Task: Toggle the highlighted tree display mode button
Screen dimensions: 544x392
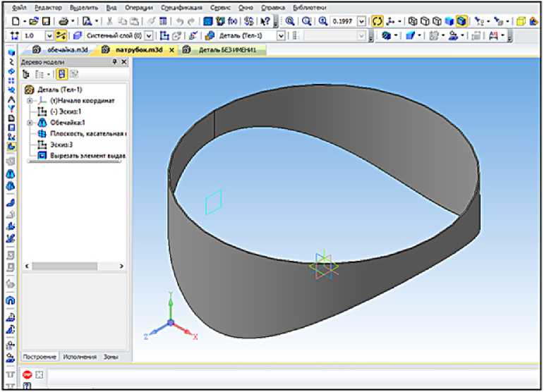Action: (62, 74)
